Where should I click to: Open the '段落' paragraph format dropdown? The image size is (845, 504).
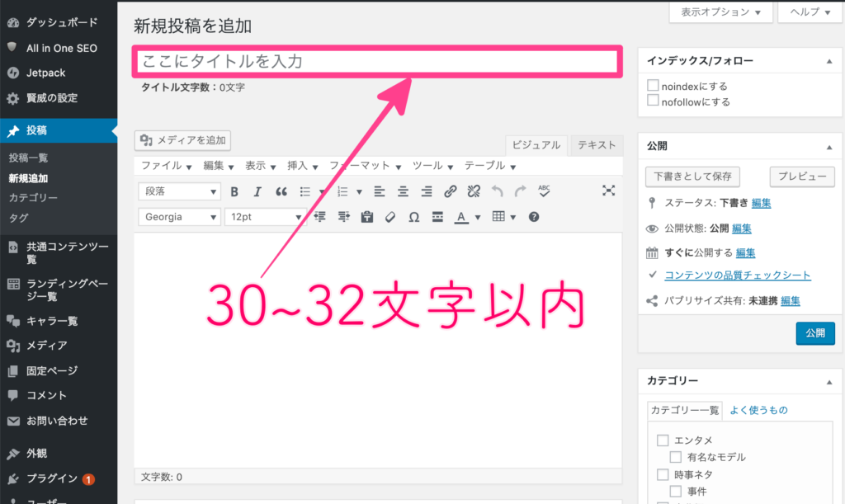179,191
